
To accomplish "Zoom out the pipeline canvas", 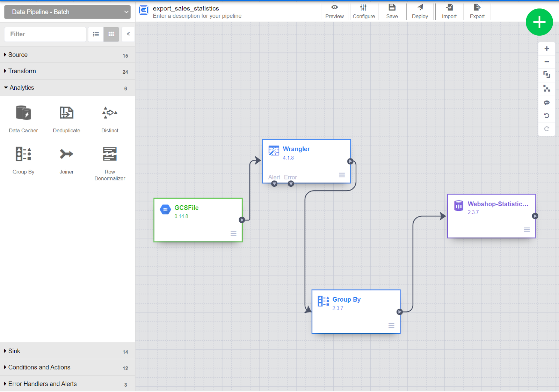I will click(547, 62).
